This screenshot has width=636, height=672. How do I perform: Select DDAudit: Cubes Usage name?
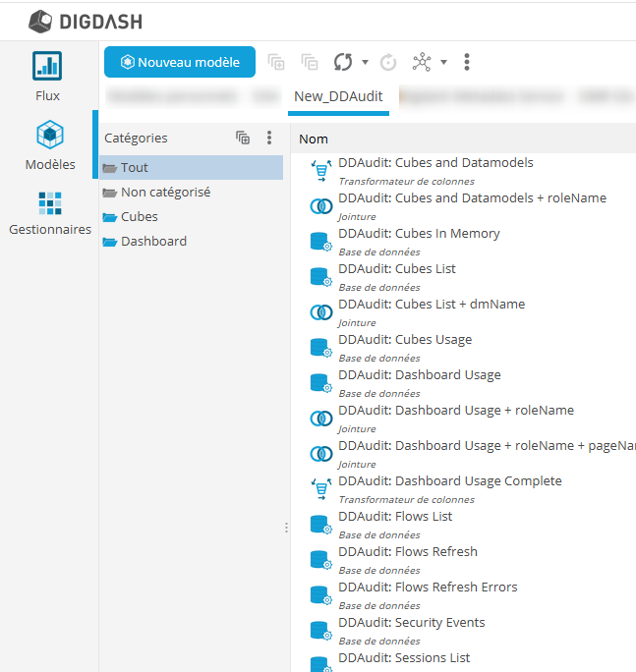click(405, 339)
